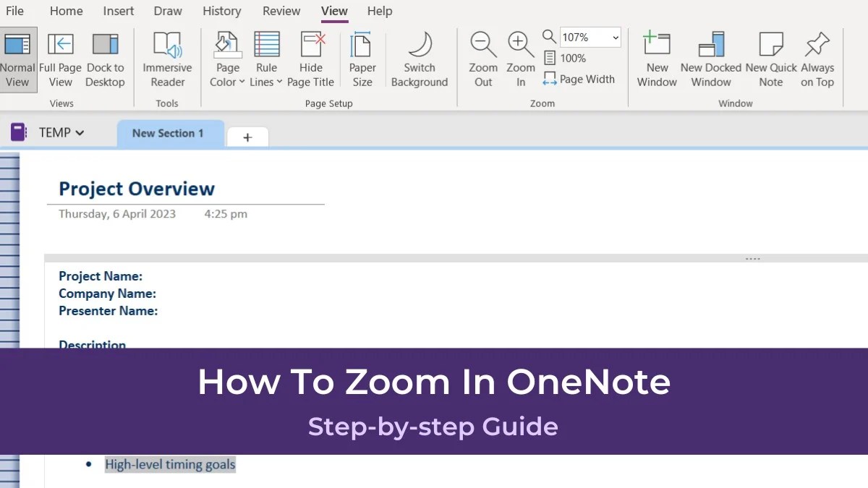Select the Zoom In tool
This screenshot has width=868, height=488.
pos(520,58)
